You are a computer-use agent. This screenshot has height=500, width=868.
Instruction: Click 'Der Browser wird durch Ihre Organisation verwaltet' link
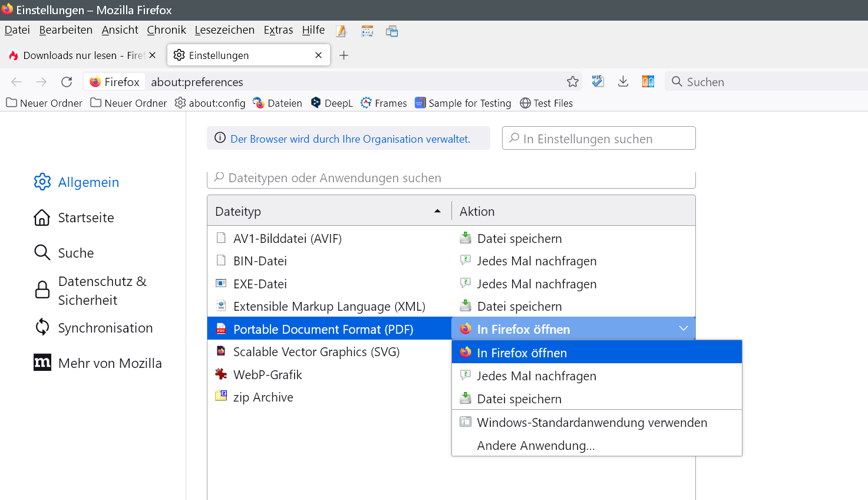pos(350,139)
